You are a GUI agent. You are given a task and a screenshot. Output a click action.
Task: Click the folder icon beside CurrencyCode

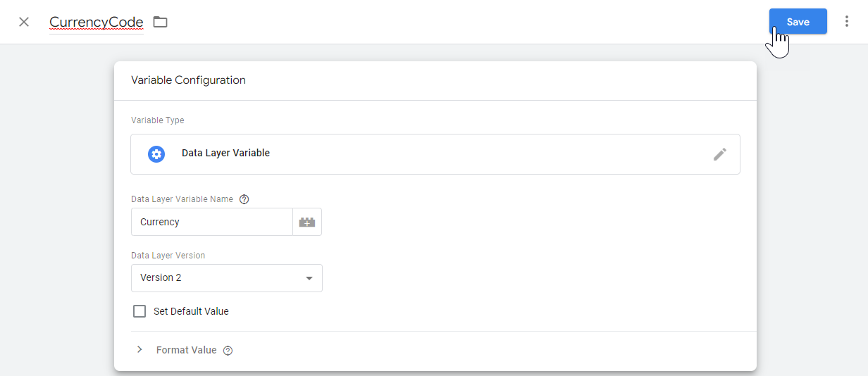click(x=161, y=22)
